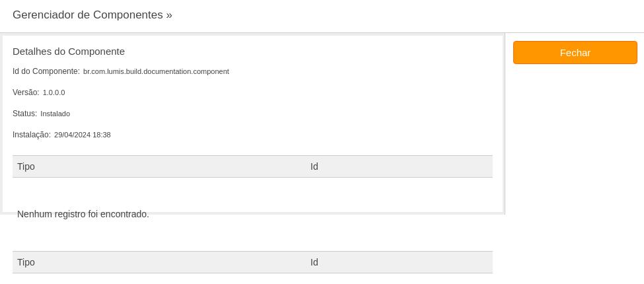This screenshot has height=284, width=644.
Task: Select the br.com.lumis.build.documentation.component id value
Action: coord(156,71)
